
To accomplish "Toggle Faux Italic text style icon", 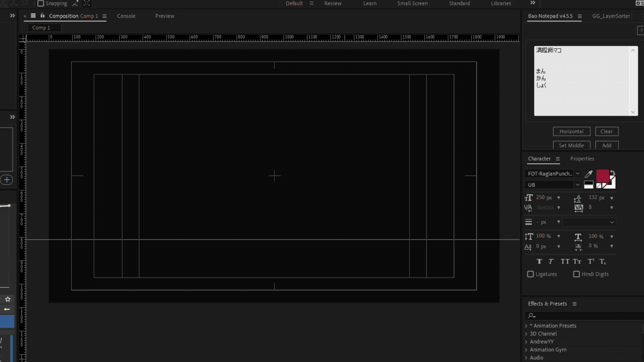I will [551, 261].
